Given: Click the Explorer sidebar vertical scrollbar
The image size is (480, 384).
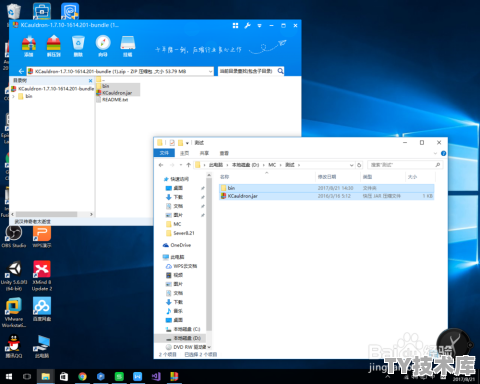Looking at the screenshot, I should pos(209,253).
